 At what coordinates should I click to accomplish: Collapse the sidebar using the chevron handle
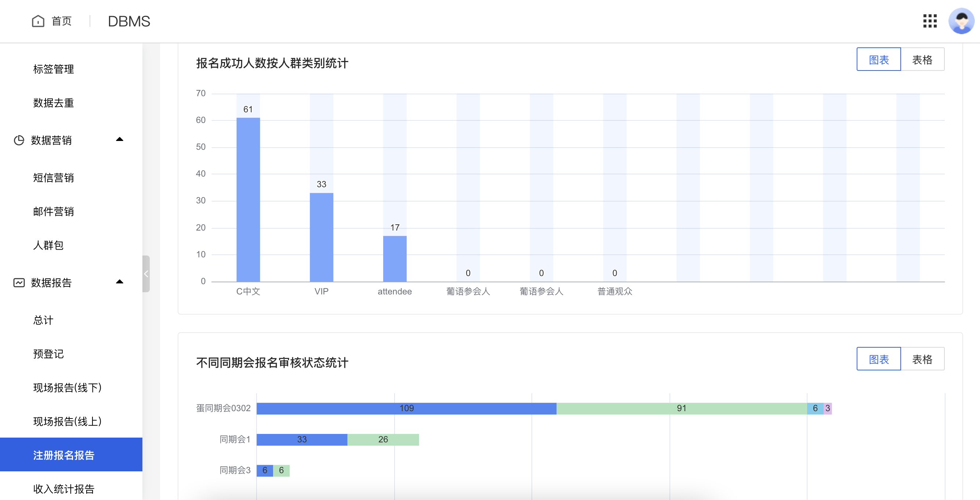146,273
